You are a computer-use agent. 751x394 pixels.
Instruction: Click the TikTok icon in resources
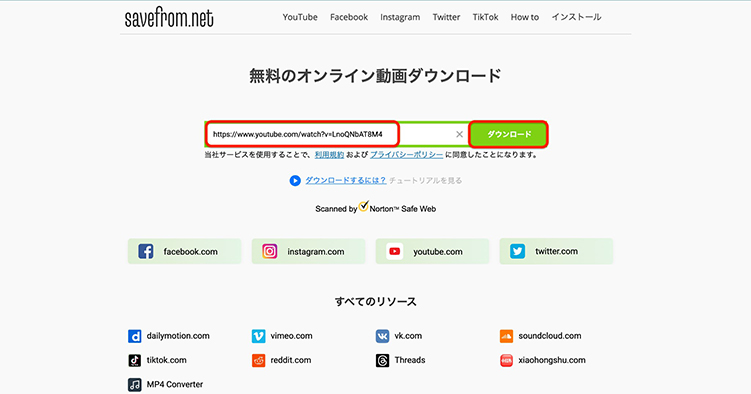click(135, 360)
